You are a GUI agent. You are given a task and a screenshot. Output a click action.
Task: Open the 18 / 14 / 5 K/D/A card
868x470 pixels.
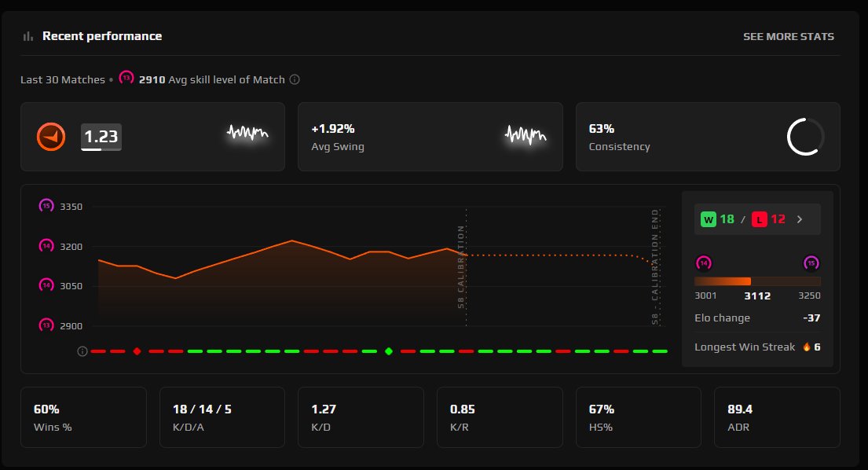(222, 417)
